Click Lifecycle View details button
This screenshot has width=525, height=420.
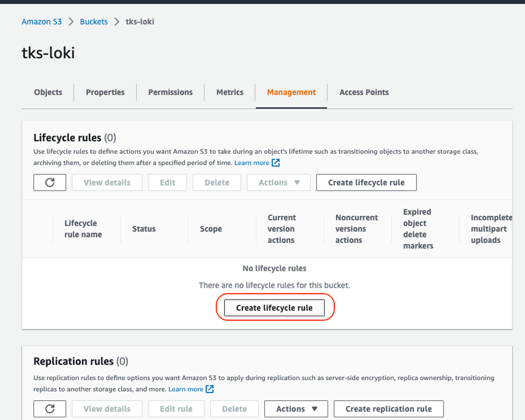[x=107, y=183]
